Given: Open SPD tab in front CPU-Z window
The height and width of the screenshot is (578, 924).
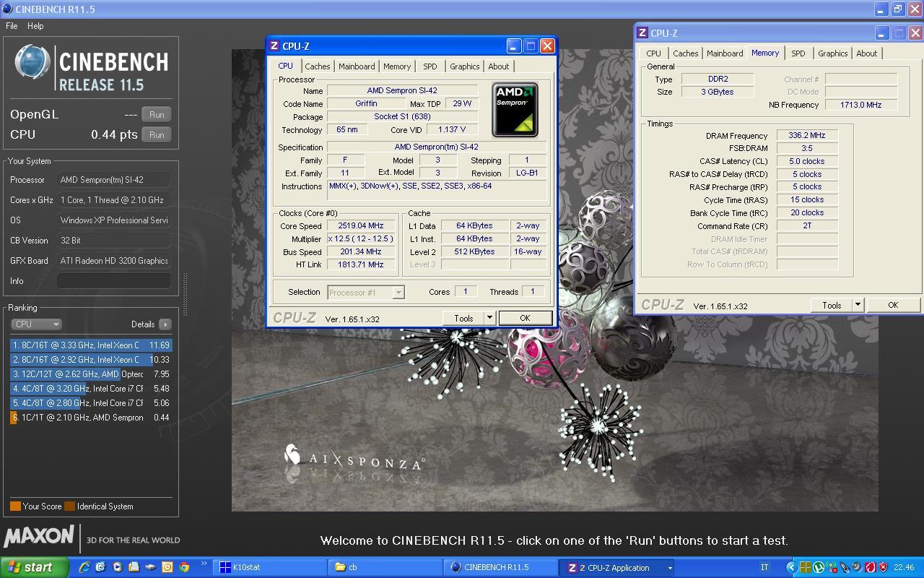Looking at the screenshot, I should click(430, 66).
